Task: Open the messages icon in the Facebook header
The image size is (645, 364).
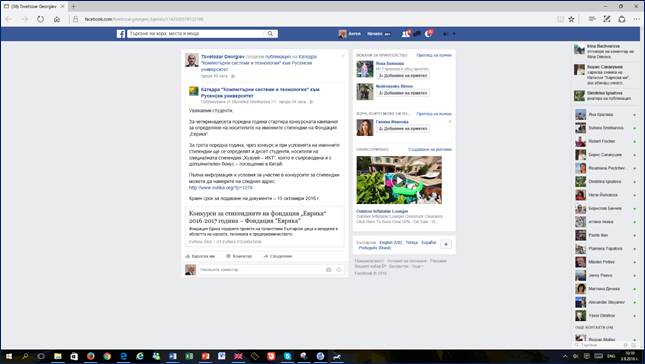Action: pos(417,34)
